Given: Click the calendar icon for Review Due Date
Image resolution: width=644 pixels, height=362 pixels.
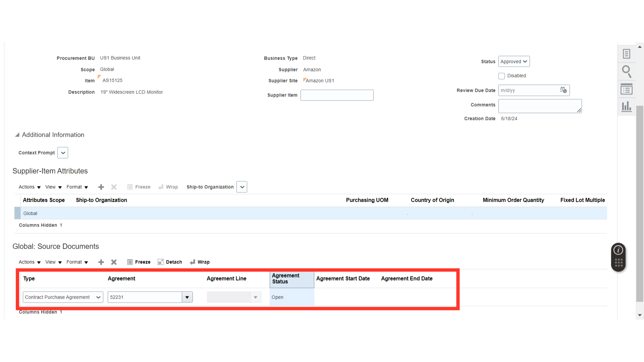Looking at the screenshot, I should click(563, 90).
